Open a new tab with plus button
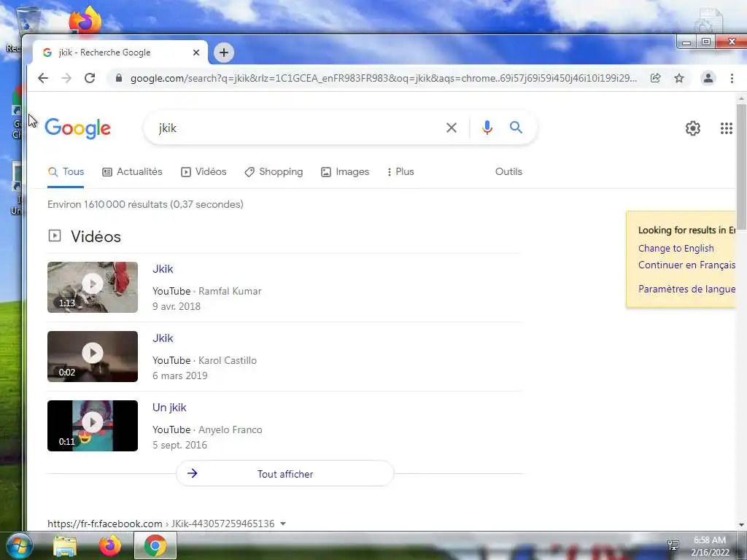The image size is (747, 560). click(224, 52)
